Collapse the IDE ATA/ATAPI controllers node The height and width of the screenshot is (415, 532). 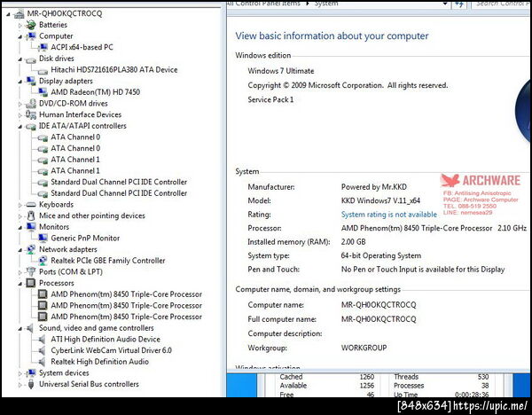coord(20,127)
